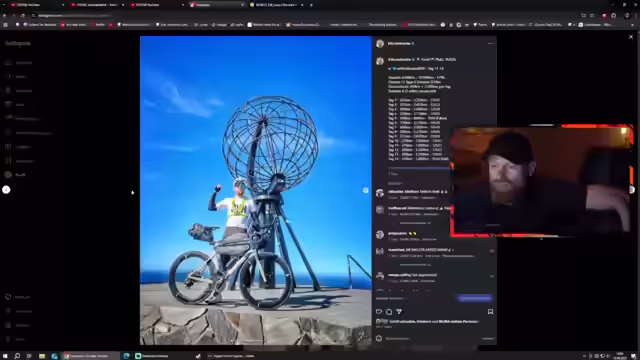Click the comment speech bubble icon below the post
The width and height of the screenshot is (640, 360).
[389, 311]
